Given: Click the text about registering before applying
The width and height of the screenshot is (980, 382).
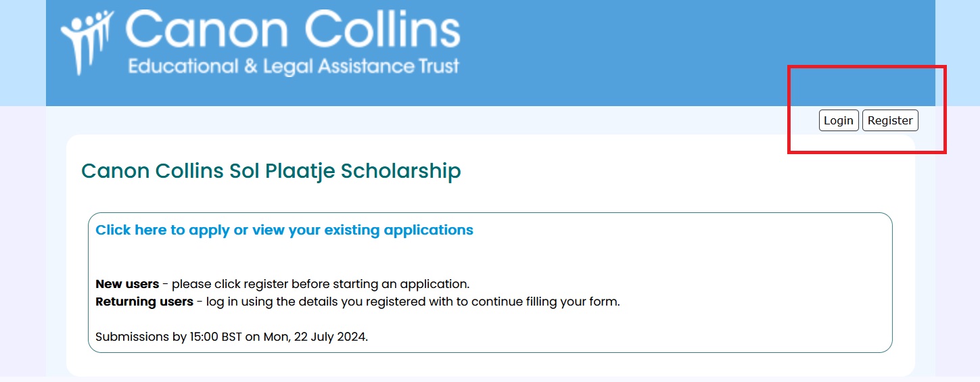Looking at the screenshot, I should pos(320,284).
